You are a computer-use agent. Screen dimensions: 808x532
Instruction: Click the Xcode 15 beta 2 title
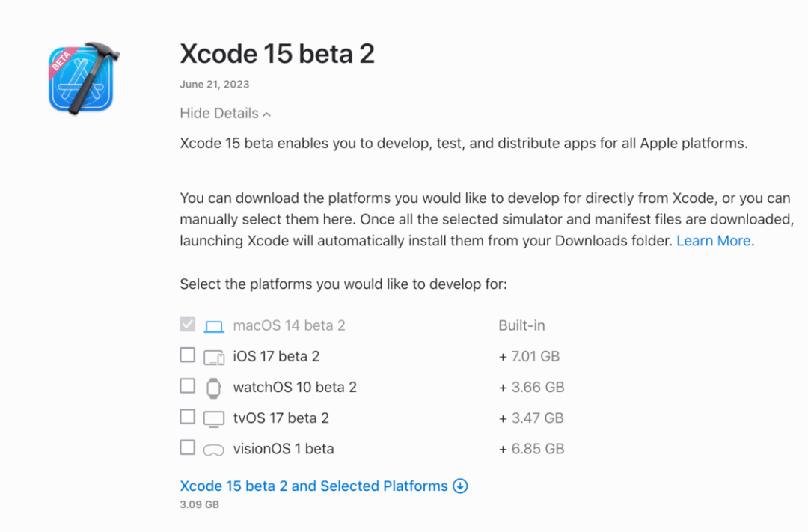click(x=277, y=54)
